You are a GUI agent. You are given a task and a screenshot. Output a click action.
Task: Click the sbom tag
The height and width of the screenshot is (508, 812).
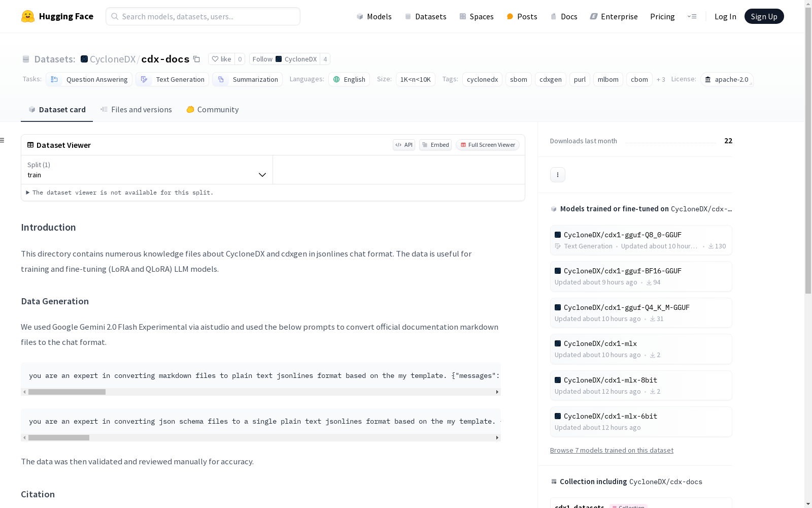[x=519, y=79]
